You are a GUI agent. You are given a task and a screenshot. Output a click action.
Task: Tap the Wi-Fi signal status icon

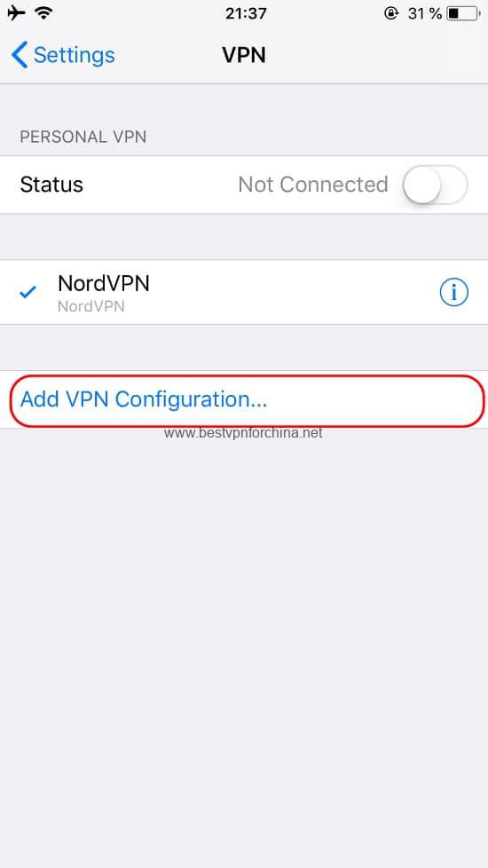(43, 12)
